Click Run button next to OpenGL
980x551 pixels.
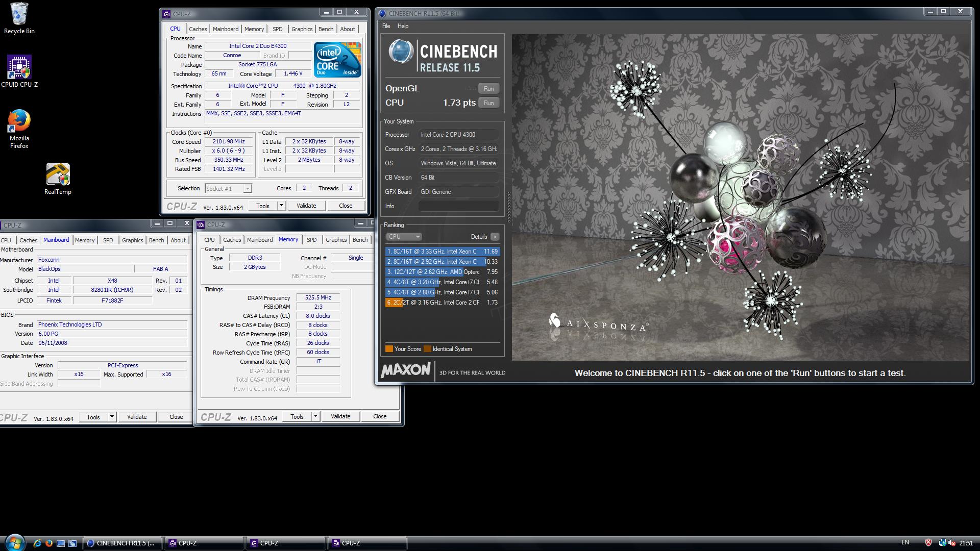coord(488,89)
